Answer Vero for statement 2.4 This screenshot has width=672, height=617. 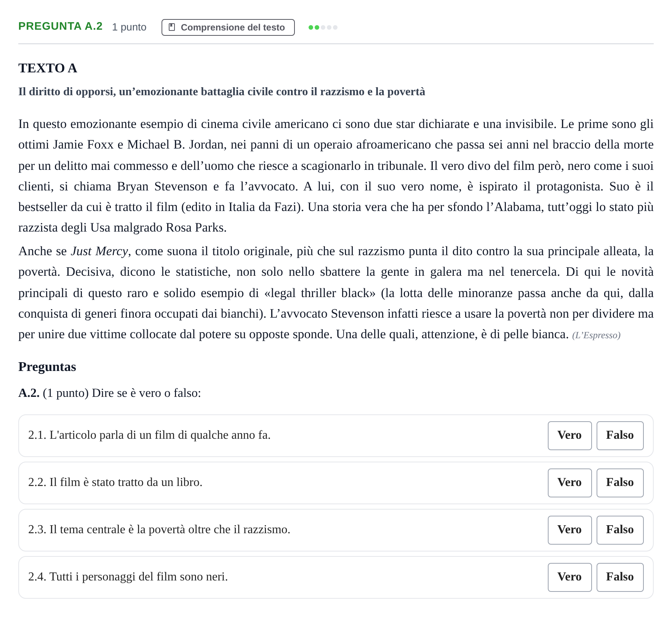coord(570,577)
